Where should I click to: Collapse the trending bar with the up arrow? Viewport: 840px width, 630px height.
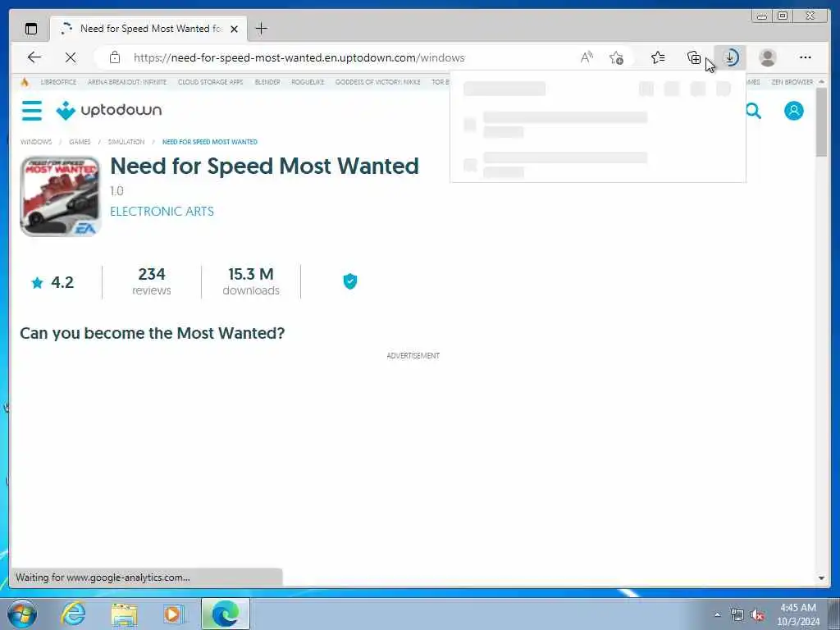click(x=821, y=82)
